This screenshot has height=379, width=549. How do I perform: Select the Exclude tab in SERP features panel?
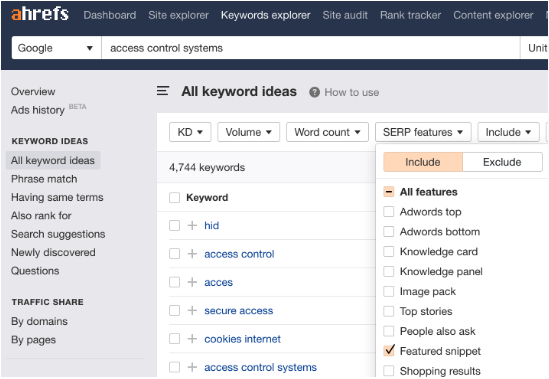[502, 162]
